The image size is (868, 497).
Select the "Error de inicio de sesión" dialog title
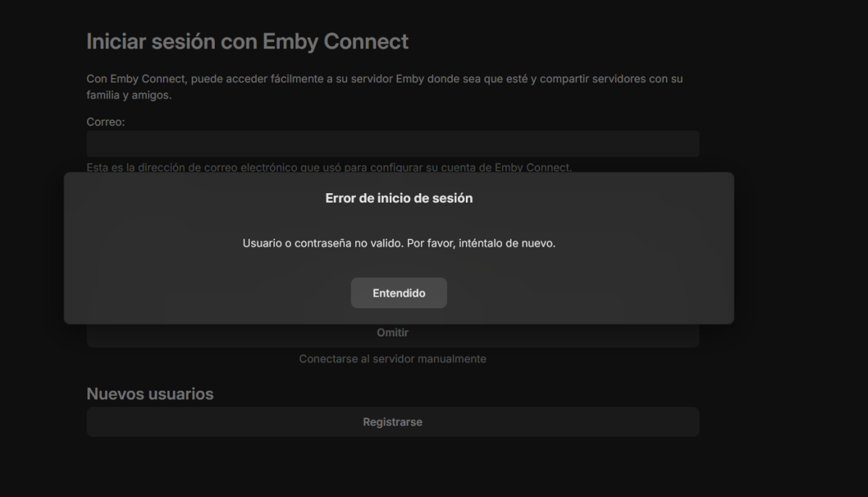click(399, 197)
